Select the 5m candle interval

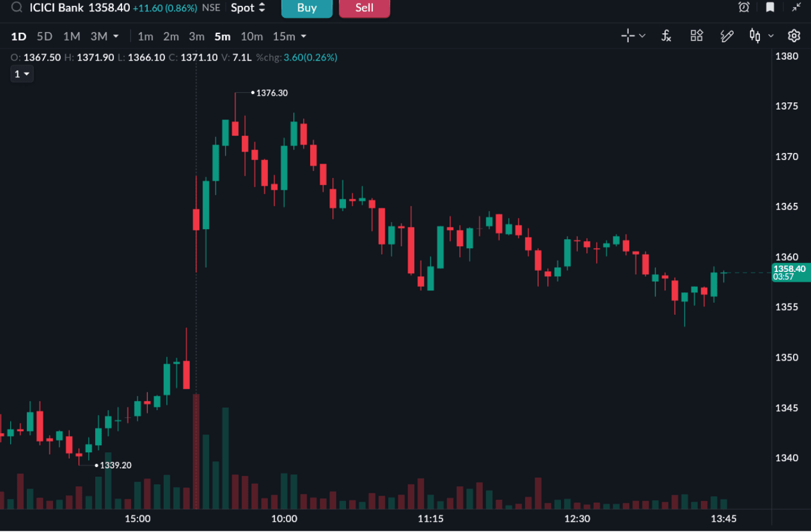(222, 36)
